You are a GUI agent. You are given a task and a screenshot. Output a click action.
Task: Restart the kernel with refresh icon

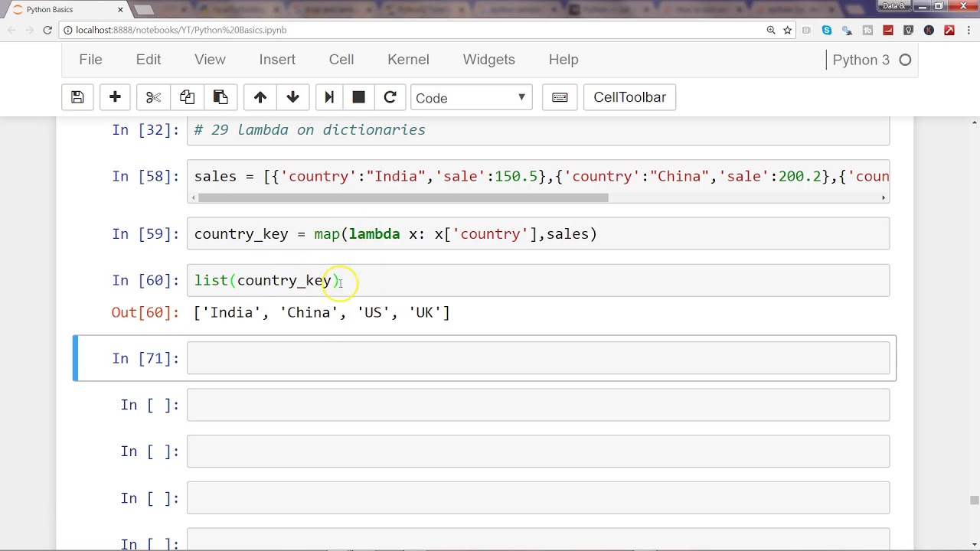coord(390,97)
